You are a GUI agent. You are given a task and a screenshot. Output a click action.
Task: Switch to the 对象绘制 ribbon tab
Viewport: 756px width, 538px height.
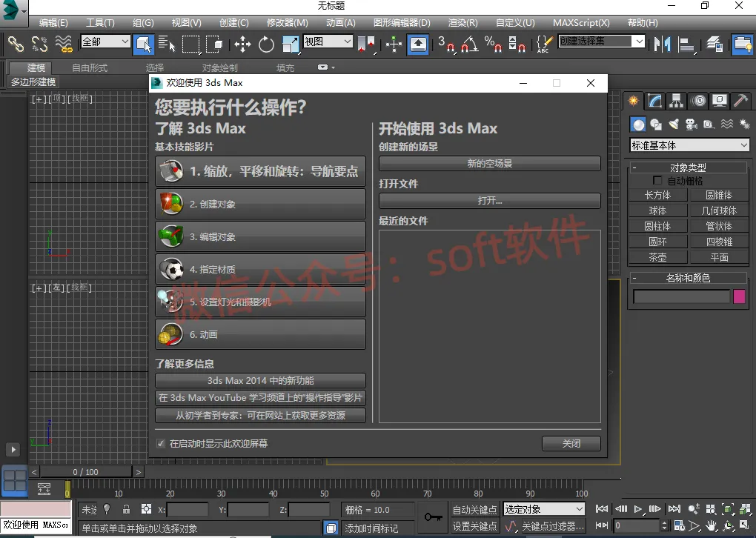pyautogui.click(x=220, y=68)
